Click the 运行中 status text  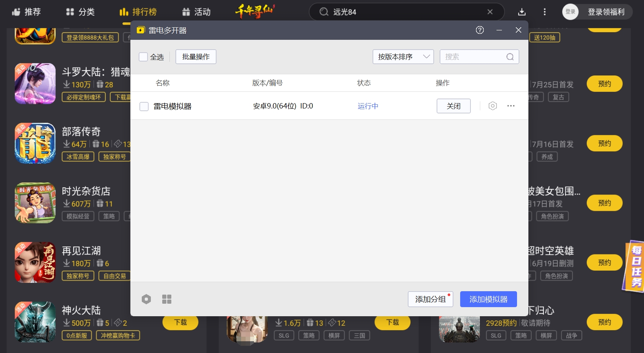[x=368, y=106]
